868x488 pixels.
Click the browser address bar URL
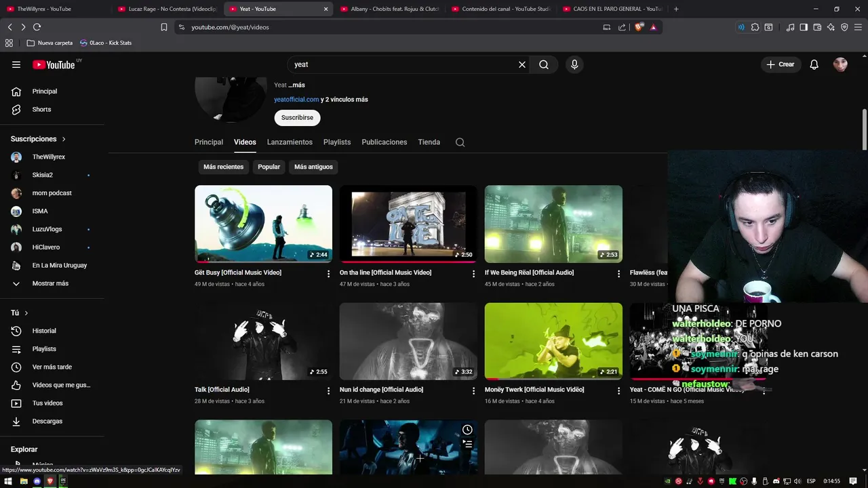point(230,27)
